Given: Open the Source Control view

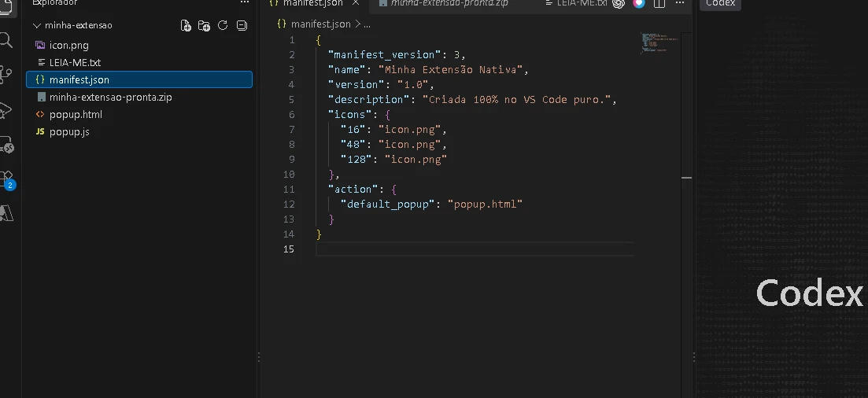Looking at the screenshot, I should coord(6,74).
